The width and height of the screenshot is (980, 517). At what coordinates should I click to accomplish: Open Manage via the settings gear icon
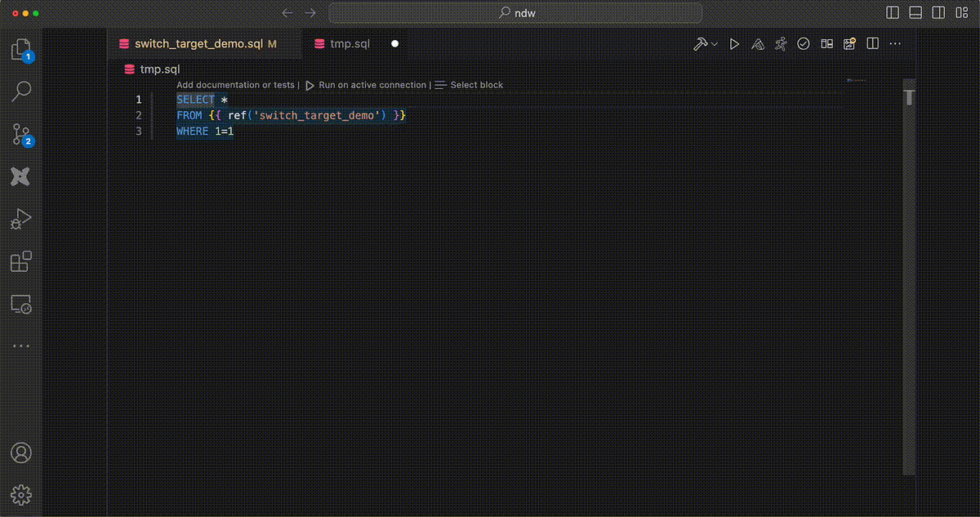tap(22, 495)
